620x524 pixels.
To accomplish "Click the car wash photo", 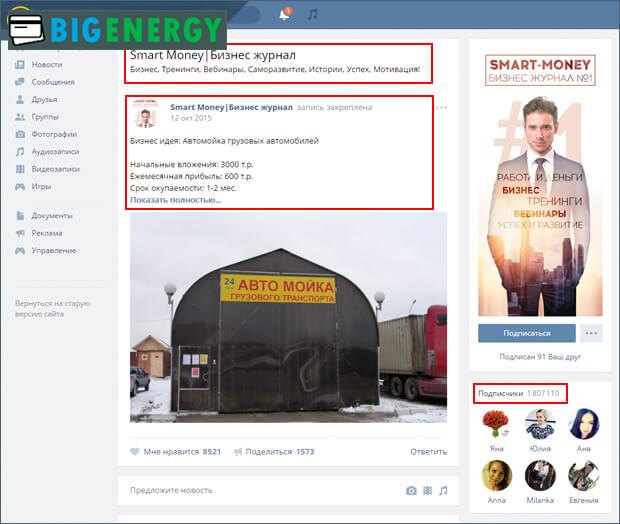I will 288,316.
